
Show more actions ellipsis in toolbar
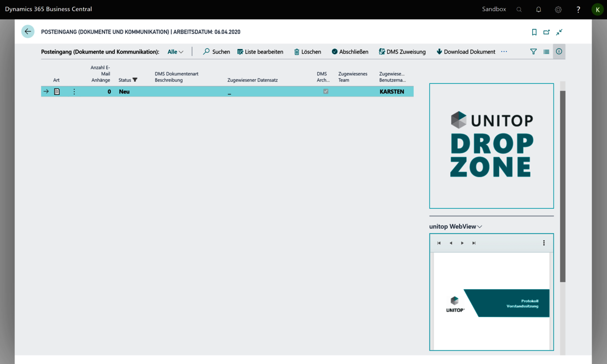pyautogui.click(x=504, y=52)
